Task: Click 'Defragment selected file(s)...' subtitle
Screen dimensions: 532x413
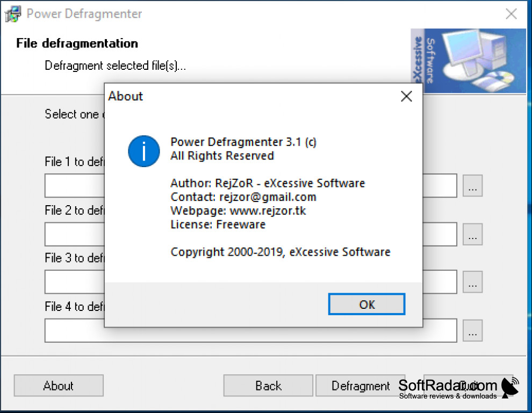Action: pos(116,66)
